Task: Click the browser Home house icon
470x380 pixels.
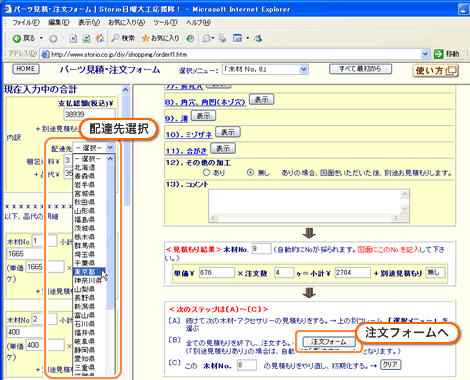Action: pyautogui.click(x=100, y=39)
